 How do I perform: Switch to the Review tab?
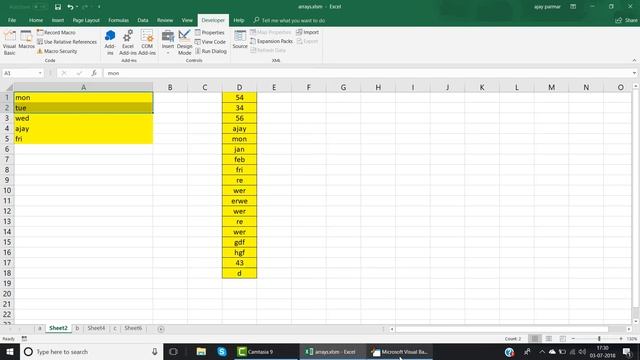click(x=165, y=20)
